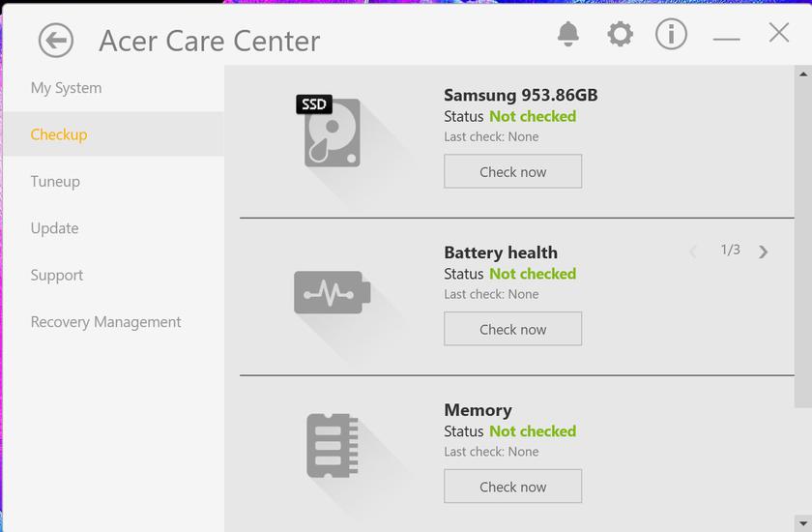Click the back arrow icon

coord(56,41)
